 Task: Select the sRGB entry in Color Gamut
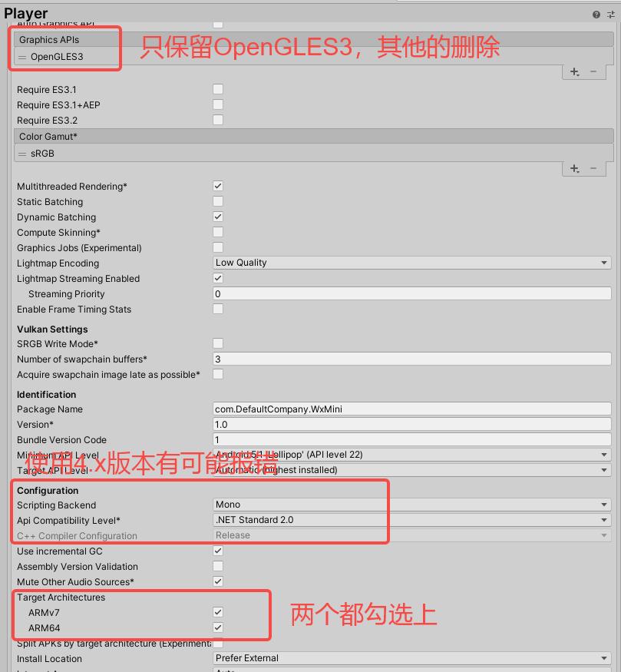click(x=313, y=154)
